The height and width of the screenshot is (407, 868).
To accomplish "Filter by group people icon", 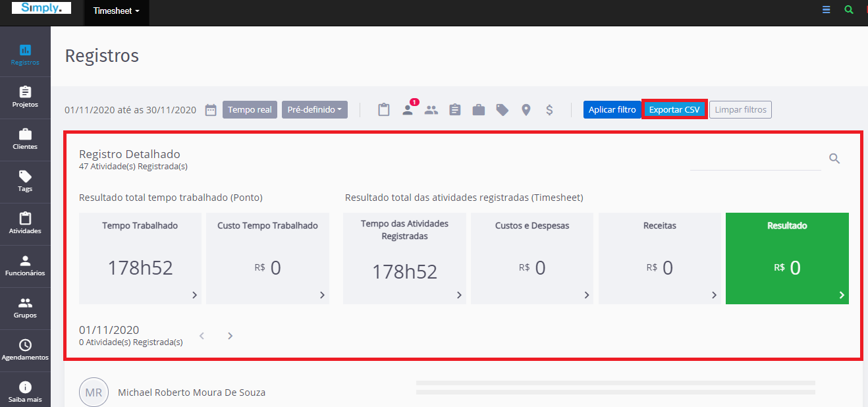I will (431, 110).
